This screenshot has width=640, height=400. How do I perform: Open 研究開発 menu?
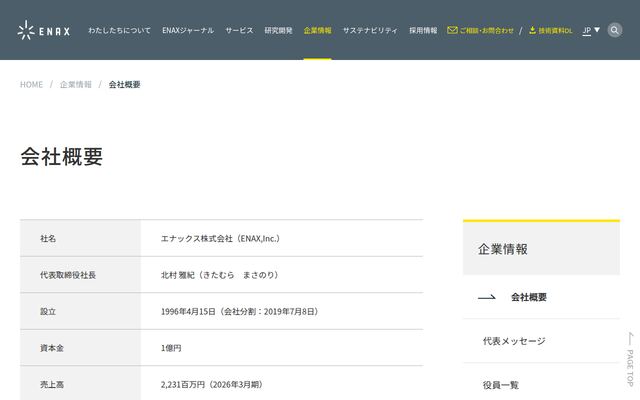point(278,31)
